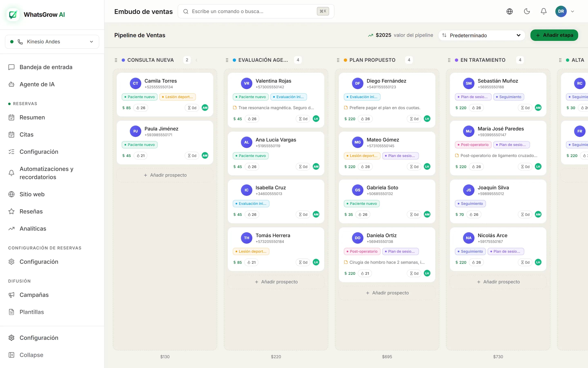
Task: Click the DR user avatar
Action: (561, 11)
